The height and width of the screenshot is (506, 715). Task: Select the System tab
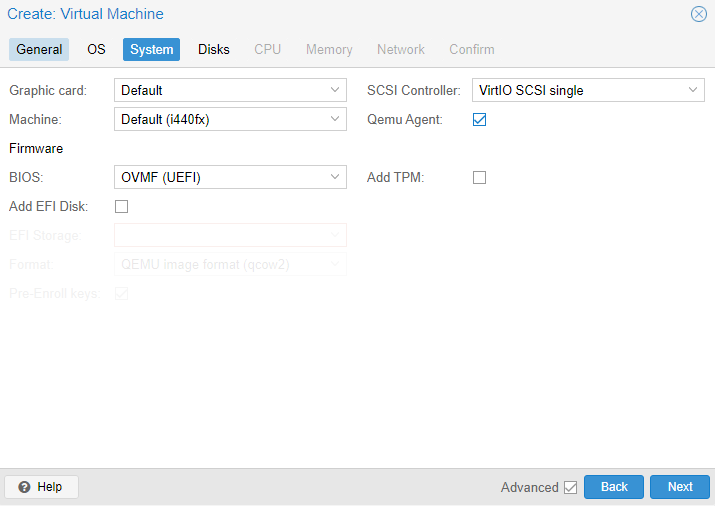coord(151,49)
